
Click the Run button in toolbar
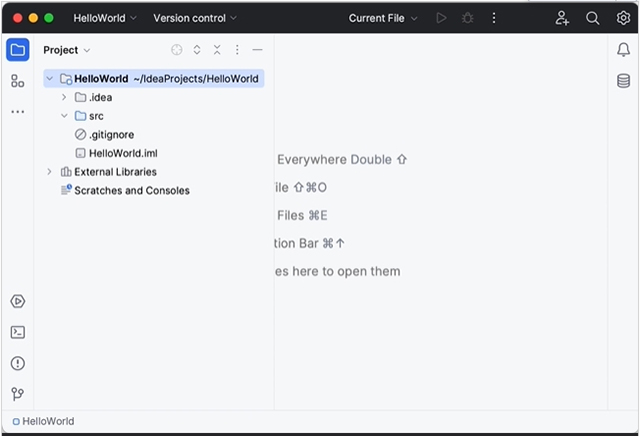click(441, 18)
